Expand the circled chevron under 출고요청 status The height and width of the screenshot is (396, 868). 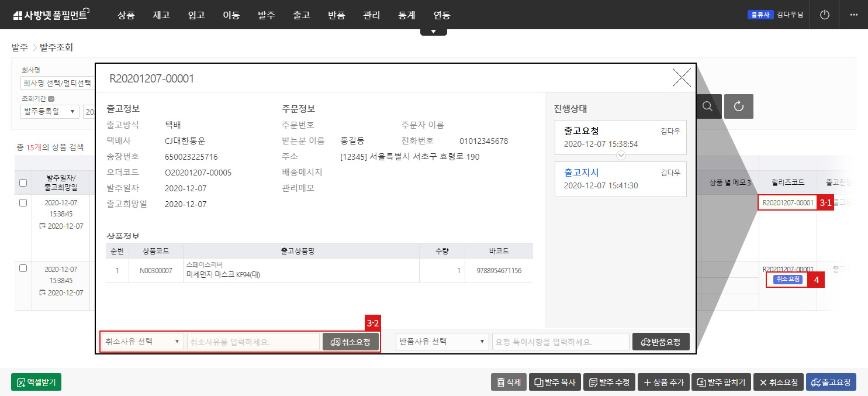pos(621,155)
